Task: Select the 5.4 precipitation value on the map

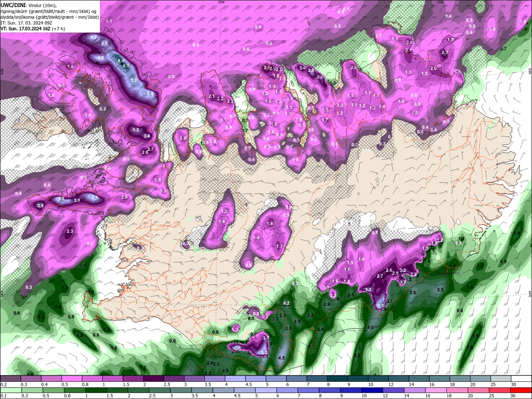Action: point(150,94)
